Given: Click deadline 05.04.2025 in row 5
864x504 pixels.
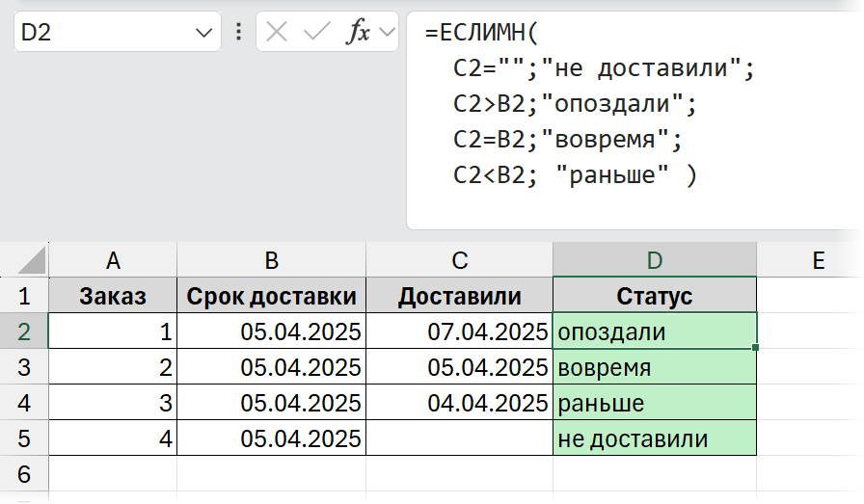Looking at the screenshot, I should point(271,439).
